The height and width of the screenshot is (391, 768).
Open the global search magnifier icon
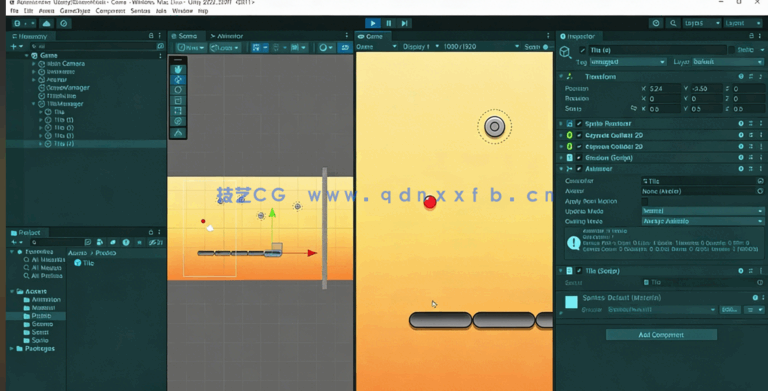click(673, 23)
